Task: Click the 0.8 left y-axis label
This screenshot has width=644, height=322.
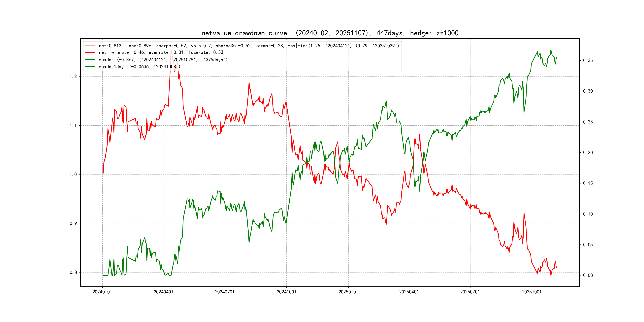Action: click(73, 273)
